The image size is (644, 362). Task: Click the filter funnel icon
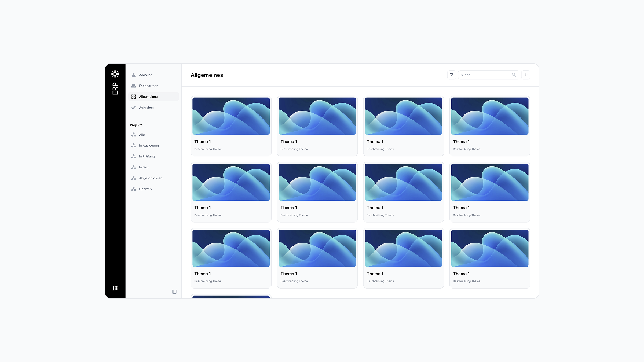[452, 75]
